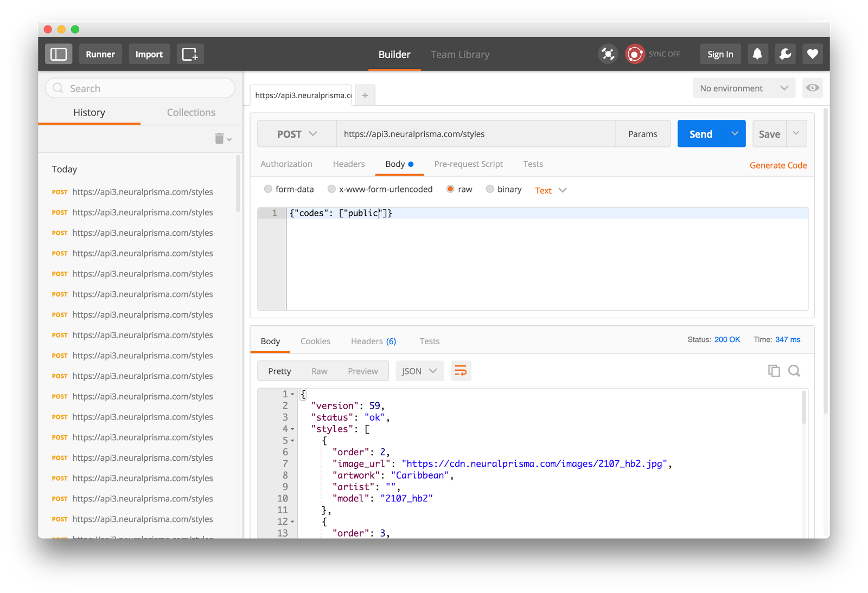The height and width of the screenshot is (593, 868).
Task: Click the Import button
Action: click(149, 54)
